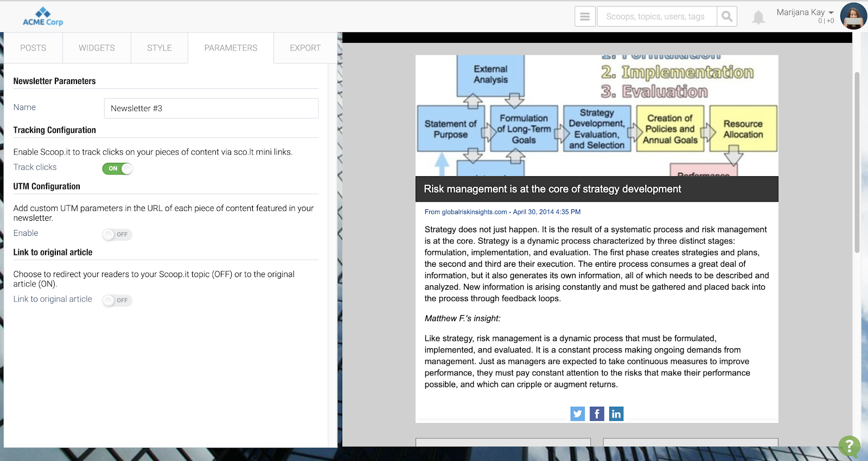Click the 'Link to original article' section heading

[53, 252]
